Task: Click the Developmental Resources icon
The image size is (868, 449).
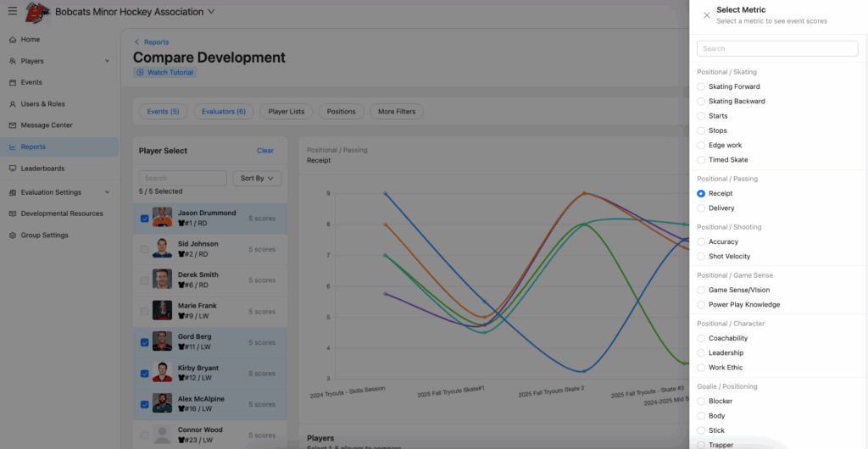Action: pos(13,213)
